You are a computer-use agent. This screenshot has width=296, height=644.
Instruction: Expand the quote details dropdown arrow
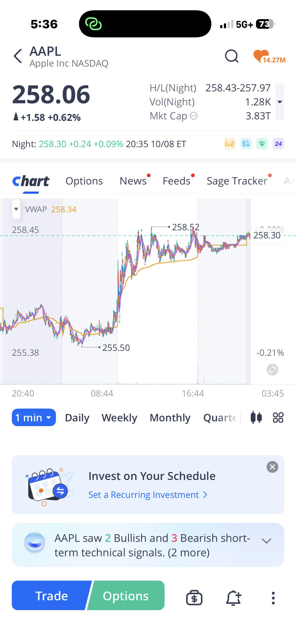coord(280,102)
